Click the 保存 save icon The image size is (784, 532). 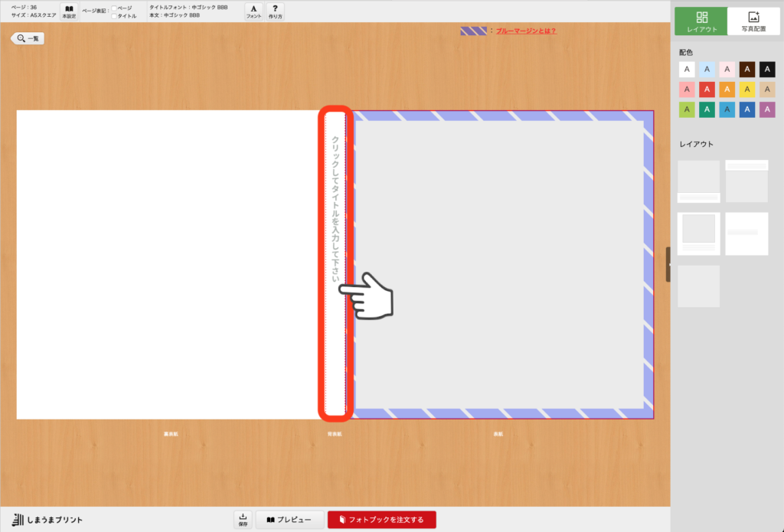pyautogui.click(x=243, y=520)
